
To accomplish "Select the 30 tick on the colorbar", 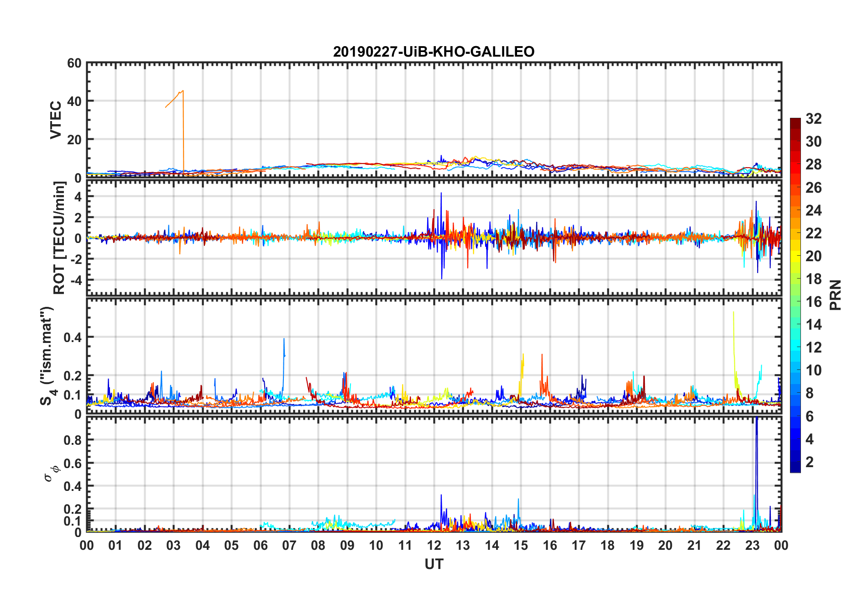I will pos(814,142).
